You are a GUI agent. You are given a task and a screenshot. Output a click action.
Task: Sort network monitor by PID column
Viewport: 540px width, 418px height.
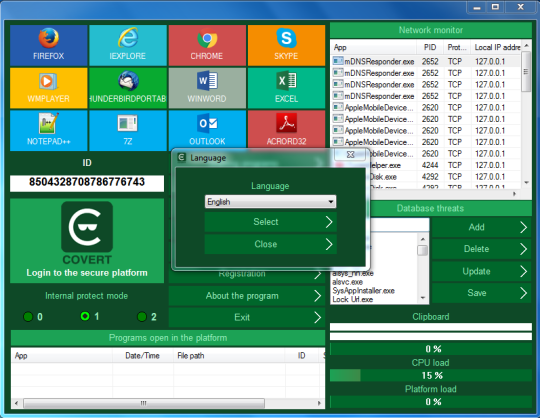(430, 48)
